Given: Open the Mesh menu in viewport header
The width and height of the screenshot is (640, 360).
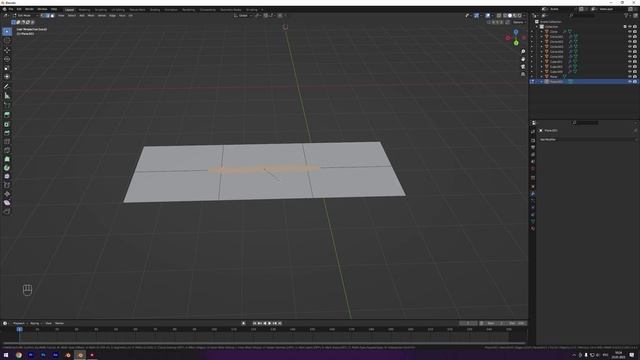Looking at the screenshot, I should pos(91,16).
